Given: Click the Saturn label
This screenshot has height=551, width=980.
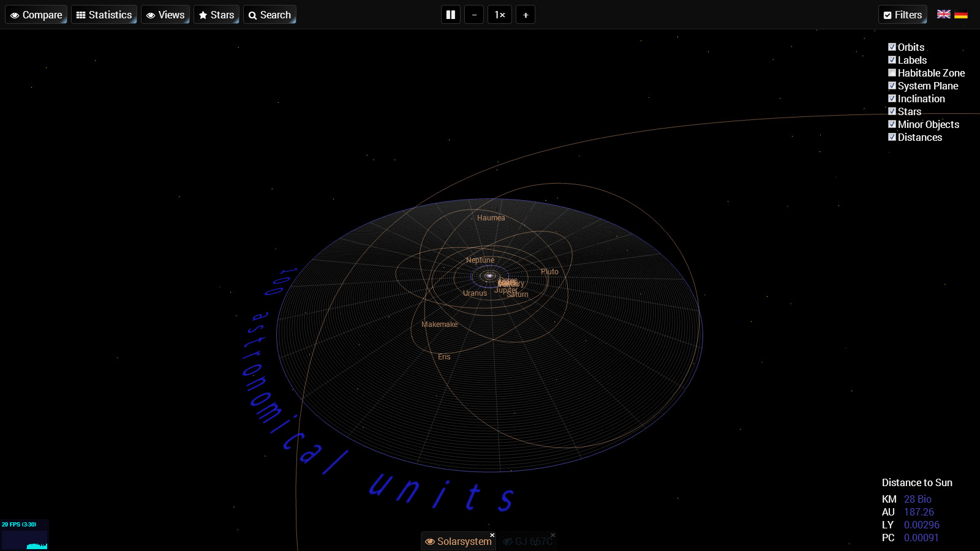Looking at the screenshot, I should click(518, 295).
